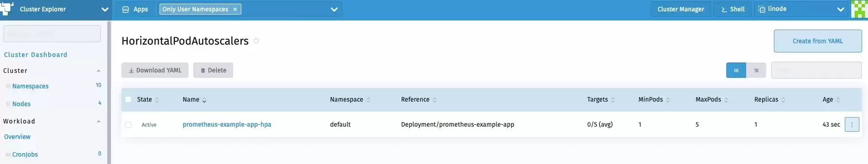The height and width of the screenshot is (164, 868).
Task: Collapse the Workload sidebar section
Action: (x=99, y=122)
